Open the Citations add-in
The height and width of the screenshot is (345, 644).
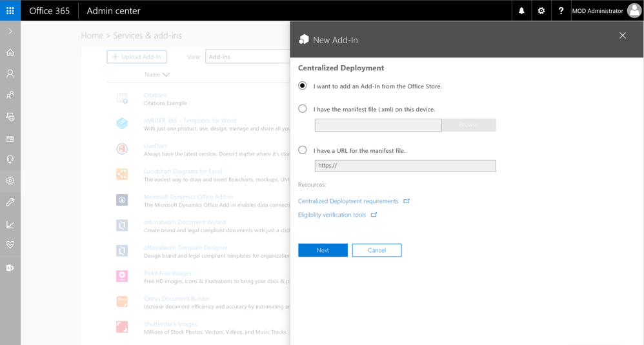[x=156, y=95]
